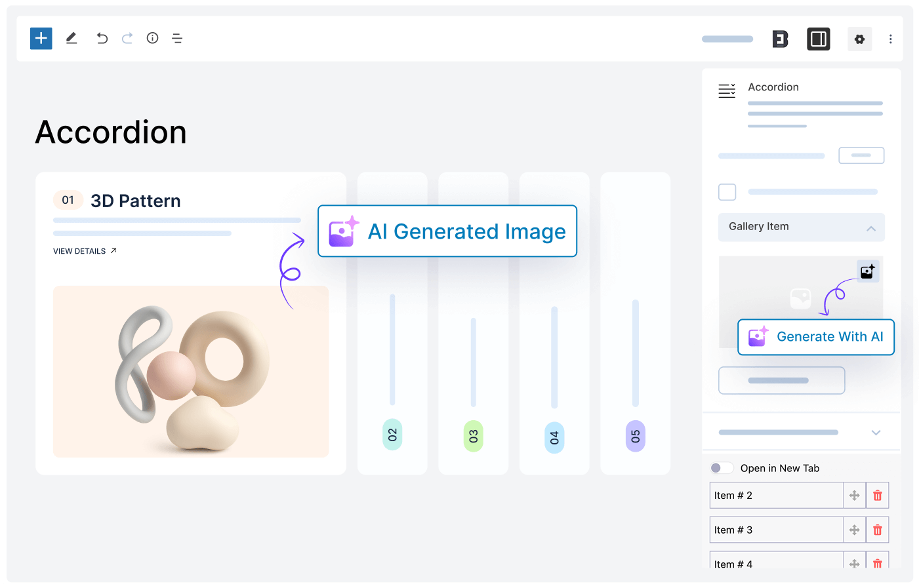Toggle Open in New Tab
The width and height of the screenshot is (919, 588).
722,467
